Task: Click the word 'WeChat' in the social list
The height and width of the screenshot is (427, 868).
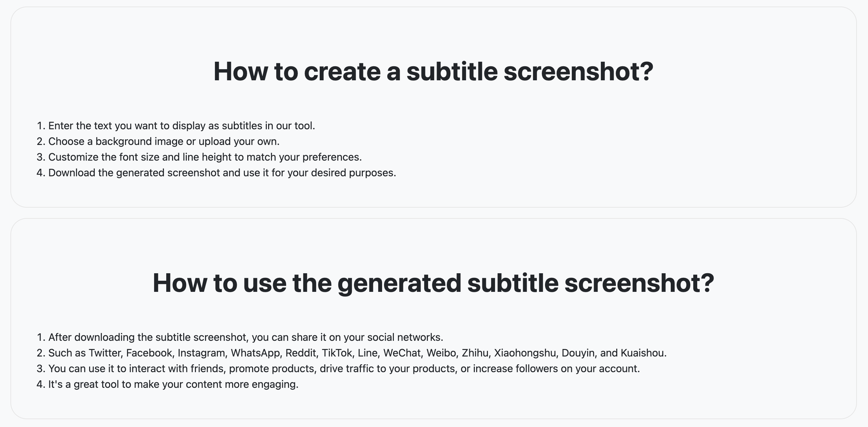Action: 402,353
